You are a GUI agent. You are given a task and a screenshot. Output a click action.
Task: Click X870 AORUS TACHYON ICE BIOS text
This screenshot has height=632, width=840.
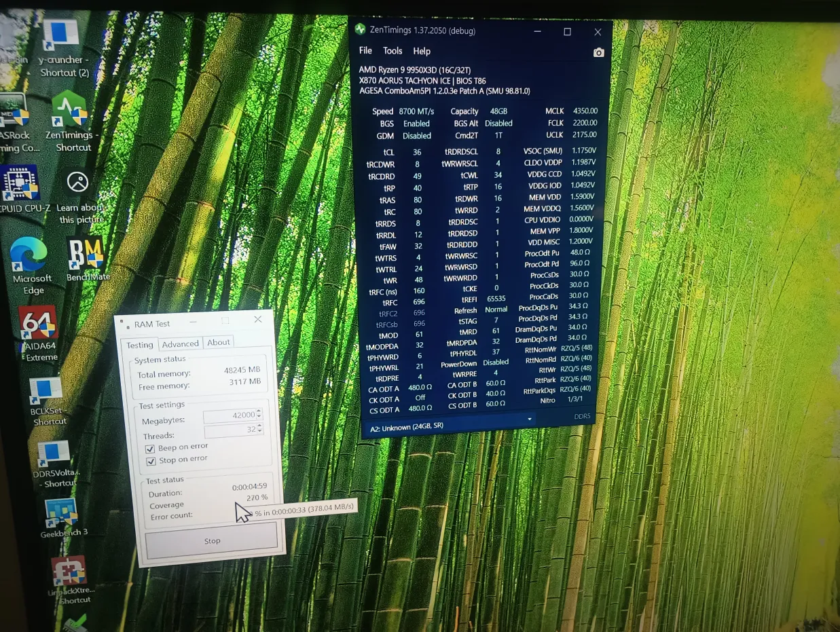point(422,81)
